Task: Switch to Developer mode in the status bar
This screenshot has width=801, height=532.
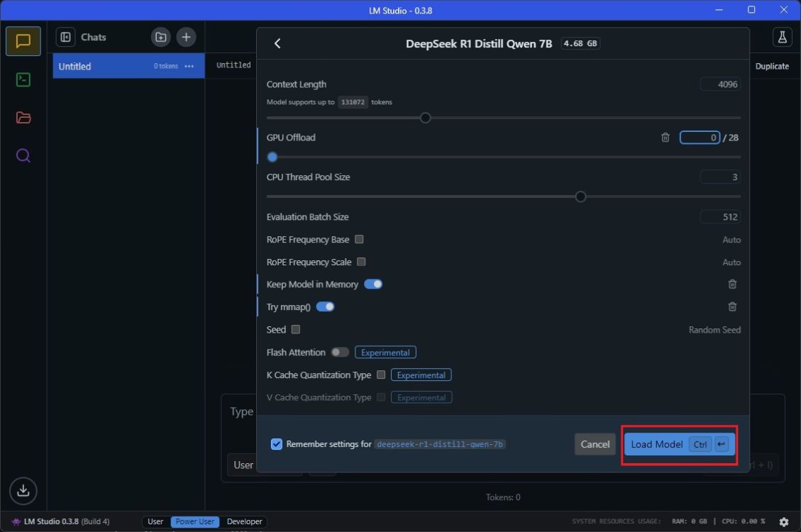Action: [244, 521]
